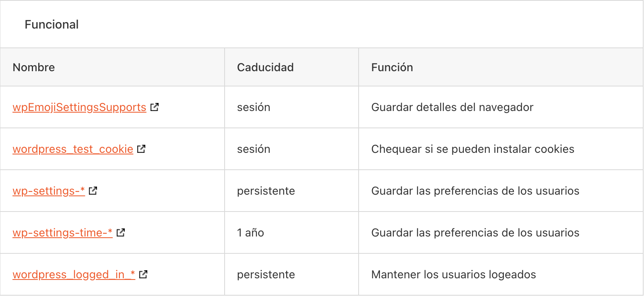The width and height of the screenshot is (644, 296).
Task: Click external link icon next to wp-settings-*
Action: tap(93, 191)
